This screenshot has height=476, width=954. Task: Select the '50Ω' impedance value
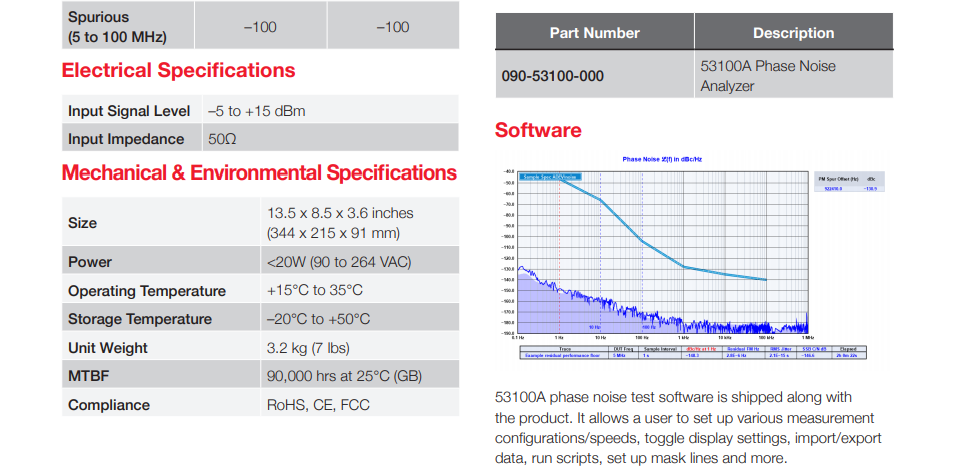pos(222,139)
